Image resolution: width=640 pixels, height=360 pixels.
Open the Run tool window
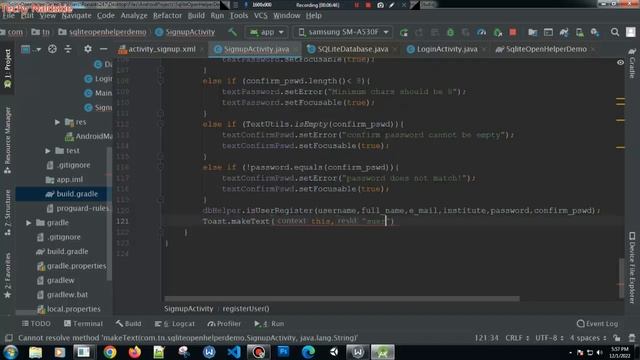(x=269, y=323)
